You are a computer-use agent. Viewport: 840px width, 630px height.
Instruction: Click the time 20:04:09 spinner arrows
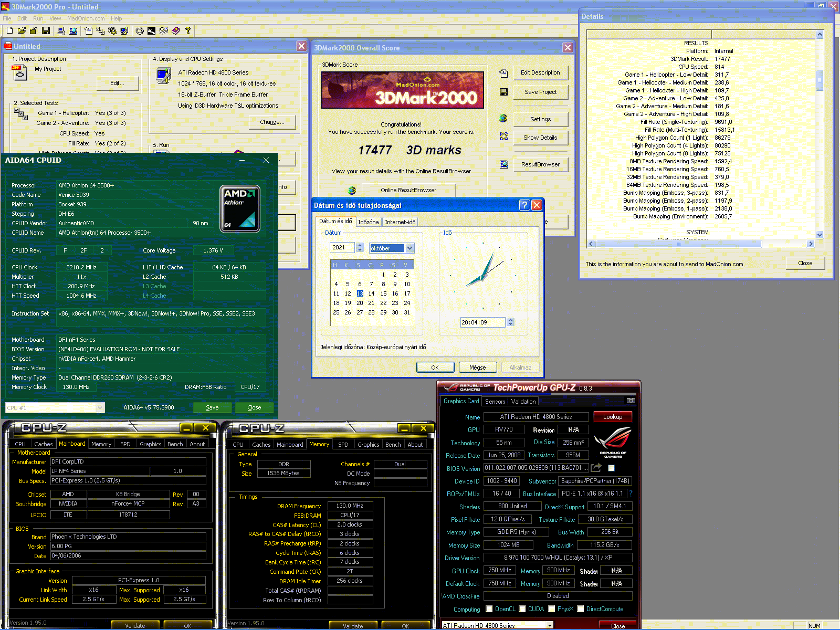click(511, 322)
